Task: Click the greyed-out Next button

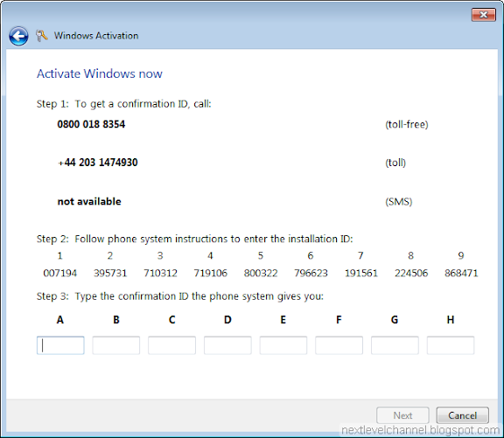Action: coord(402,415)
